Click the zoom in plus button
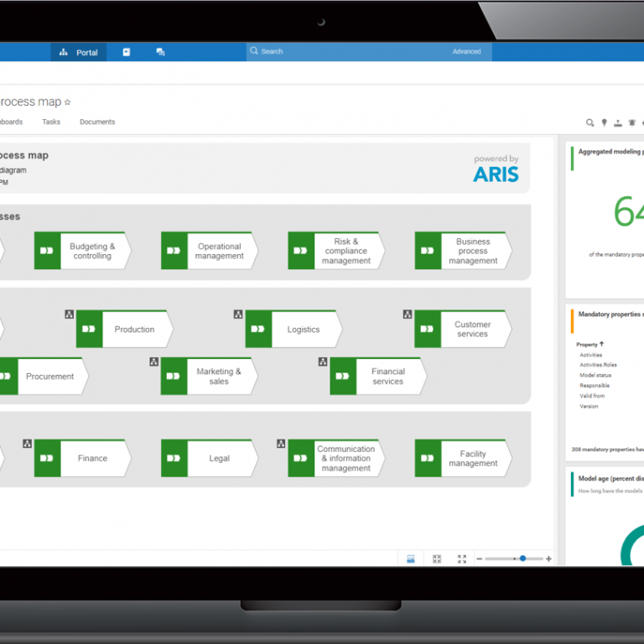Image resolution: width=644 pixels, height=644 pixels. pos(548,558)
